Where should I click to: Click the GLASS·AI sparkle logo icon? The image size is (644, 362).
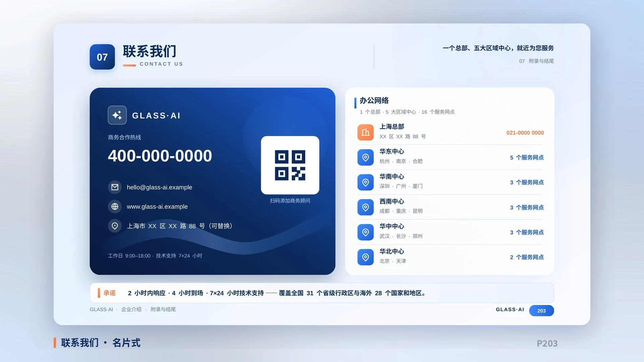tap(117, 115)
